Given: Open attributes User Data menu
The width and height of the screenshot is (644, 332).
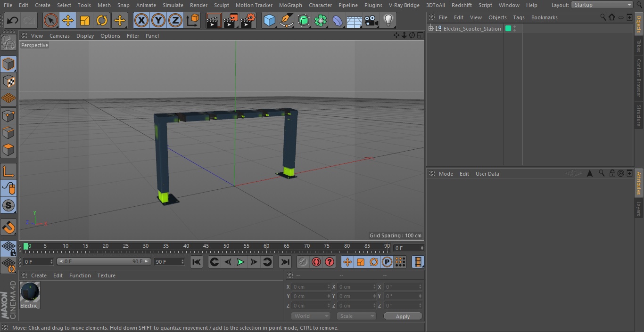Looking at the screenshot, I should (487, 174).
